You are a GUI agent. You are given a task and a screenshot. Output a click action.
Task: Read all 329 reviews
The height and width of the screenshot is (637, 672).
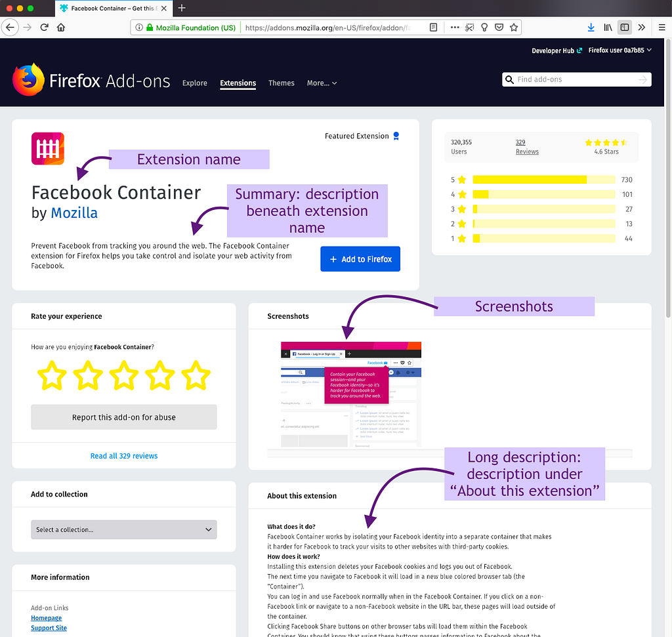coord(124,456)
